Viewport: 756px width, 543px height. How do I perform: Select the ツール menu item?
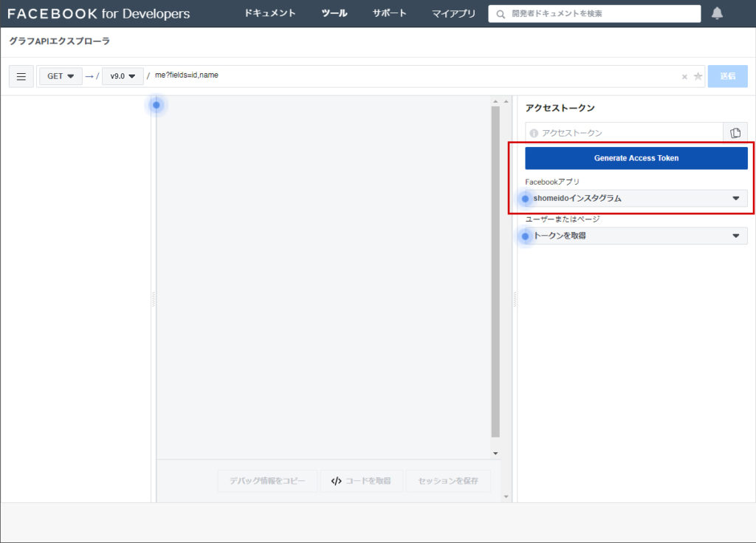tap(334, 13)
